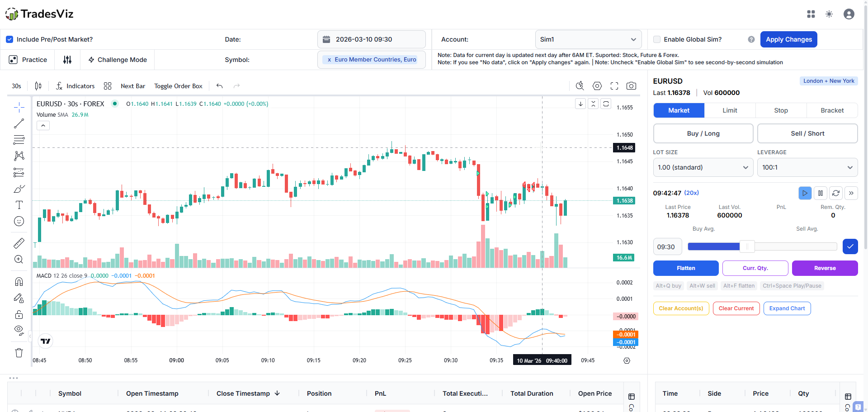Open the Leverage 100:1 dropdown
This screenshot has height=412, width=868.
point(807,167)
